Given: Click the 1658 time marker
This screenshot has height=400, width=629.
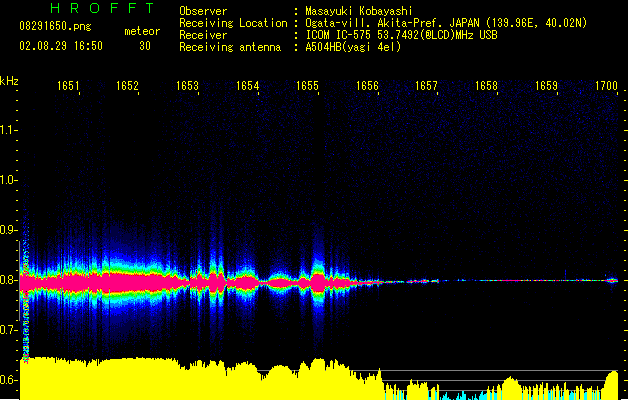Looking at the screenshot, I should click(487, 86).
